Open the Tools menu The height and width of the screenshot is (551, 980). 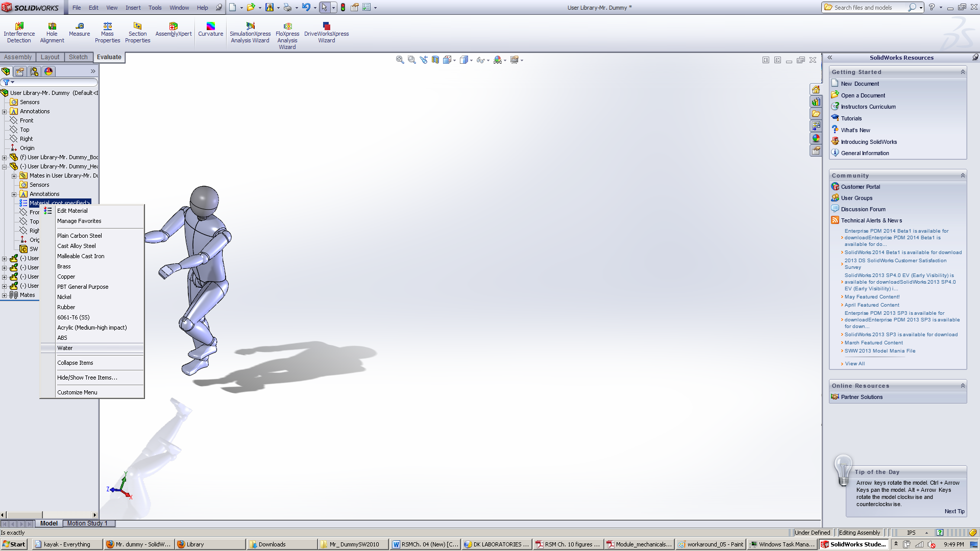point(155,8)
